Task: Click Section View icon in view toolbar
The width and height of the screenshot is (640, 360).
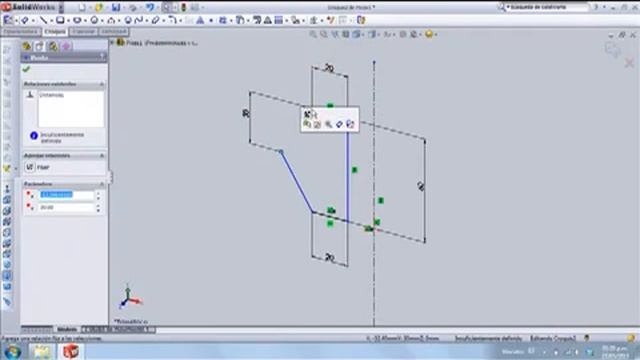Action: pyautogui.click(x=346, y=34)
